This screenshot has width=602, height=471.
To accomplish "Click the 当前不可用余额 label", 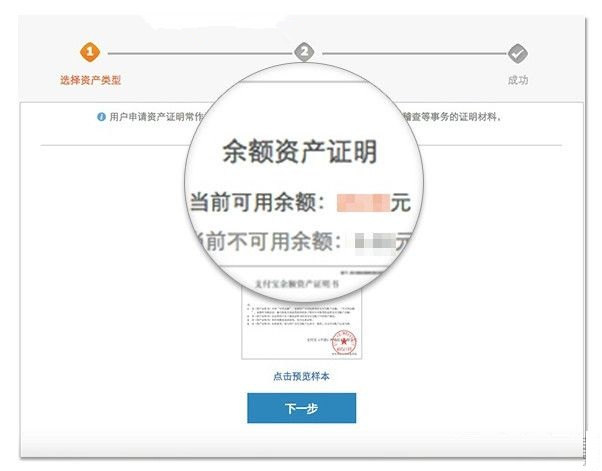I will click(x=268, y=241).
